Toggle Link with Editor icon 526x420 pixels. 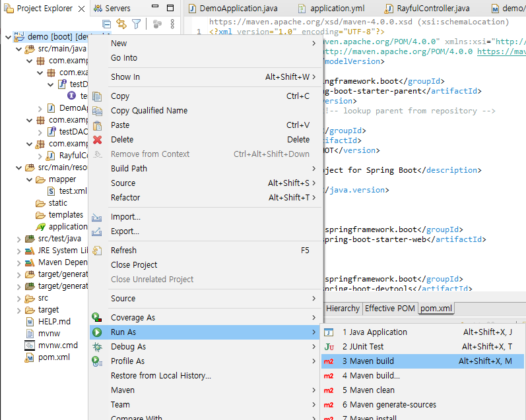point(121,24)
